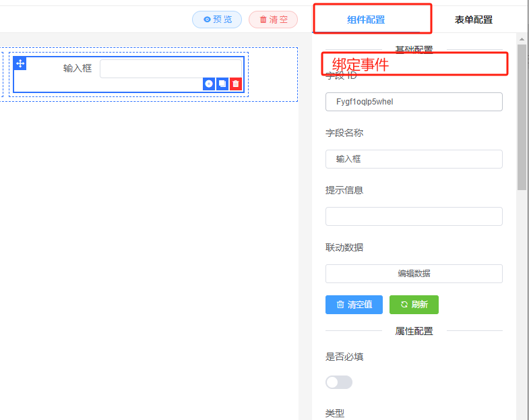Viewport: 529px width, 420px height.
Task: Switch to the 组件配置 tab
Action: (x=366, y=20)
